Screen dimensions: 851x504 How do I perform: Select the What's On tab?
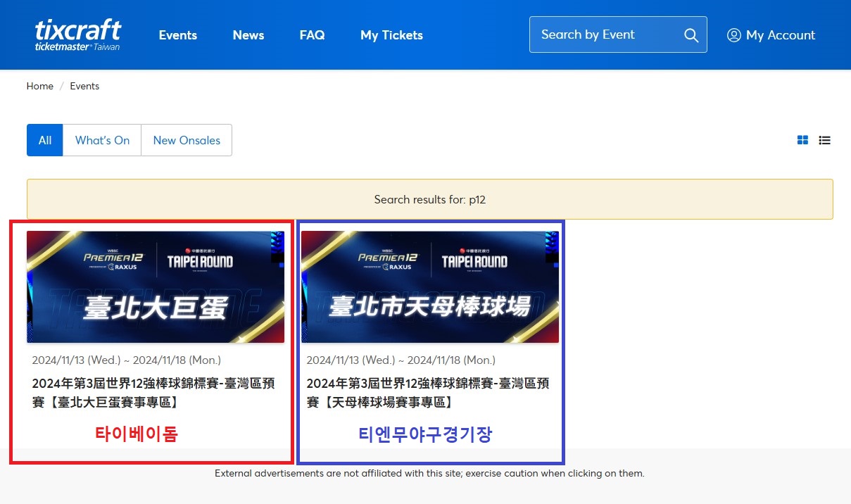click(102, 140)
